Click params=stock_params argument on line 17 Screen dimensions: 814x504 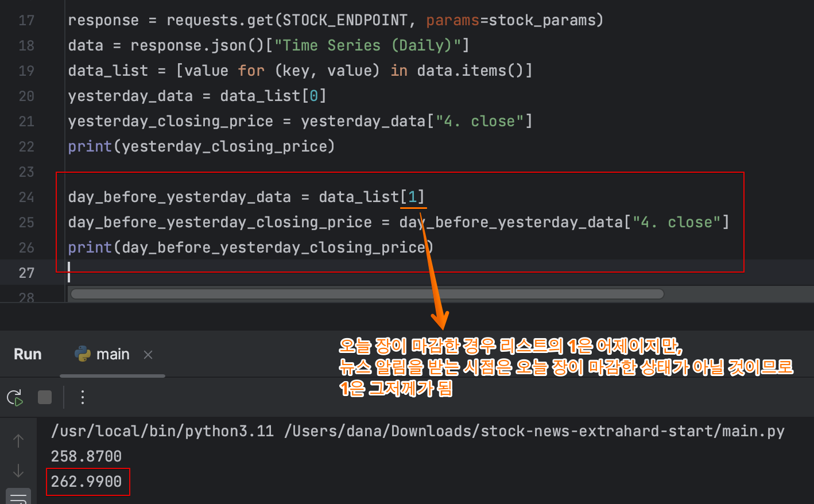(510, 21)
